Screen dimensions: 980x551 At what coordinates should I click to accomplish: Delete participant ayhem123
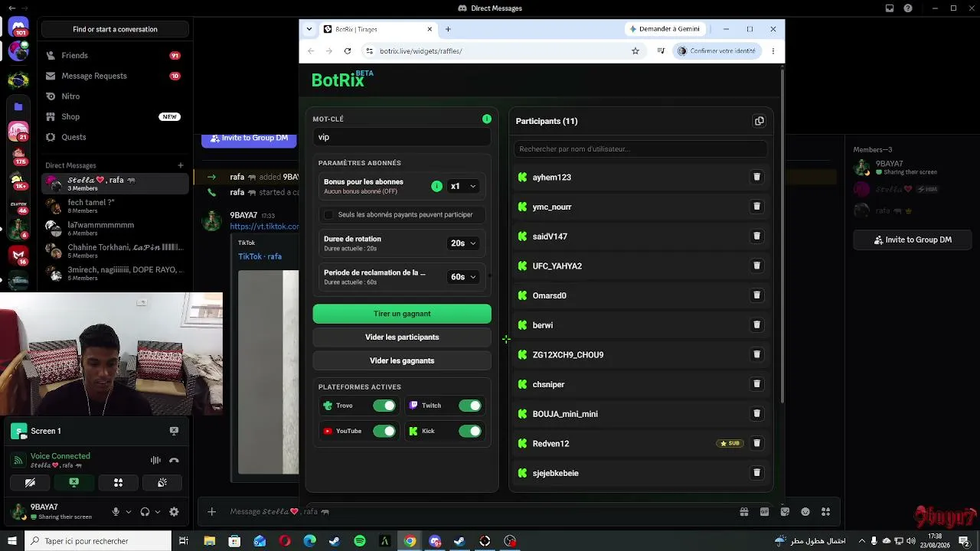coord(756,177)
